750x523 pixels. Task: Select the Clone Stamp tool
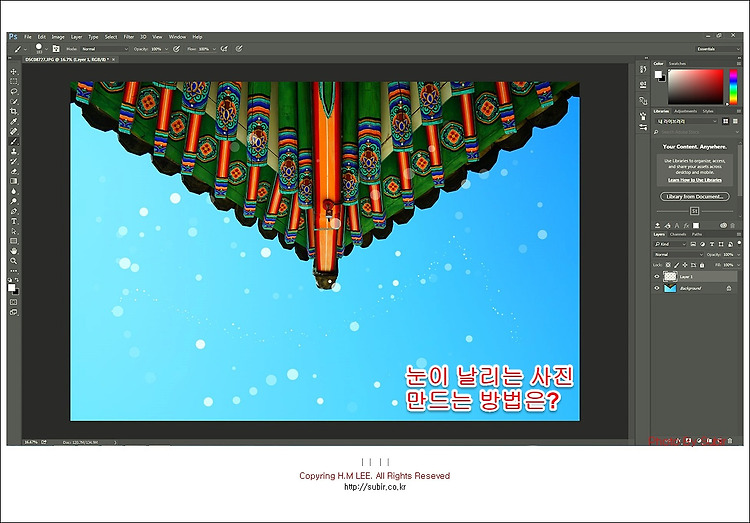[x=14, y=151]
